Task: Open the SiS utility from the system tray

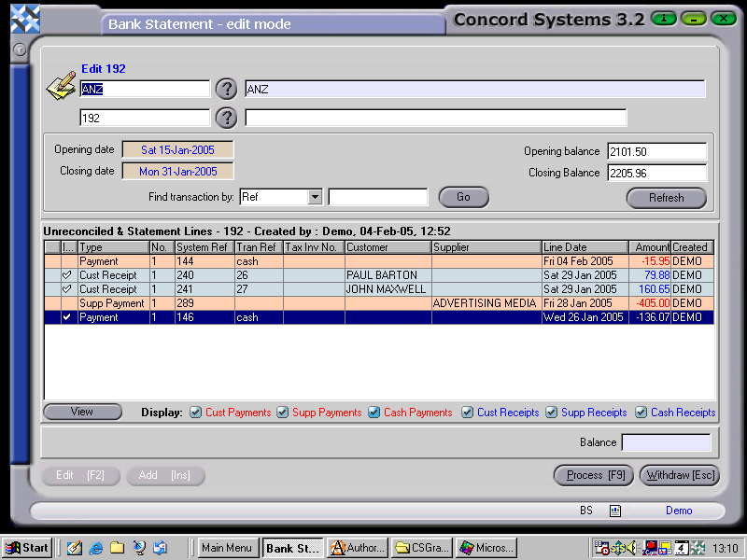Action: pyautogui.click(x=618, y=549)
